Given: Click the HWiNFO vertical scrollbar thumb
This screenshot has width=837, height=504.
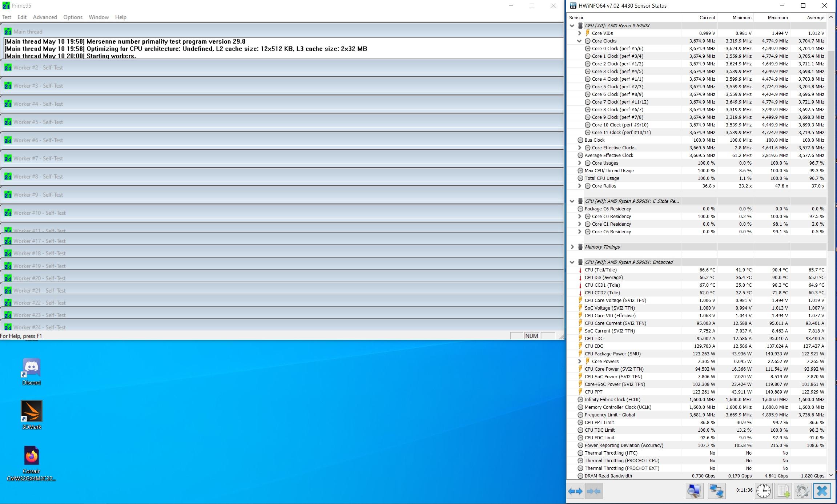Looking at the screenshot, I should [831, 151].
